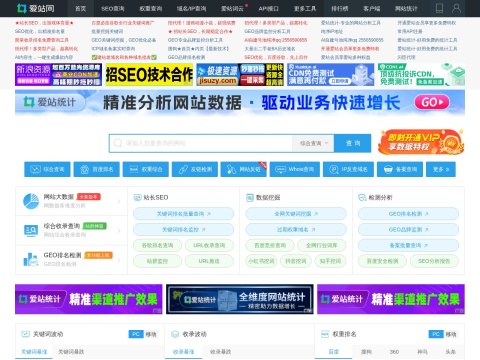This screenshot has width=480, height=360.
Task: Open 关键词排名监控 link
Action: [184, 230]
